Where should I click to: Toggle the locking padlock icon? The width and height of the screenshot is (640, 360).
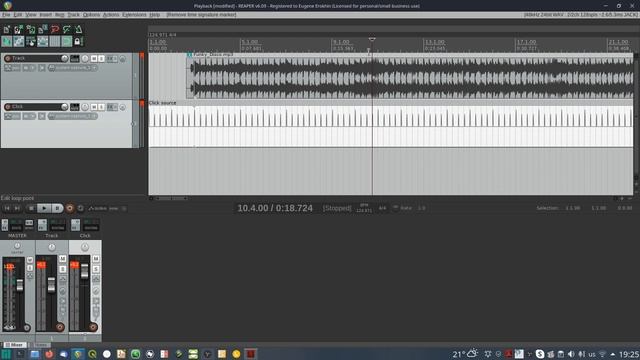pos(78,41)
